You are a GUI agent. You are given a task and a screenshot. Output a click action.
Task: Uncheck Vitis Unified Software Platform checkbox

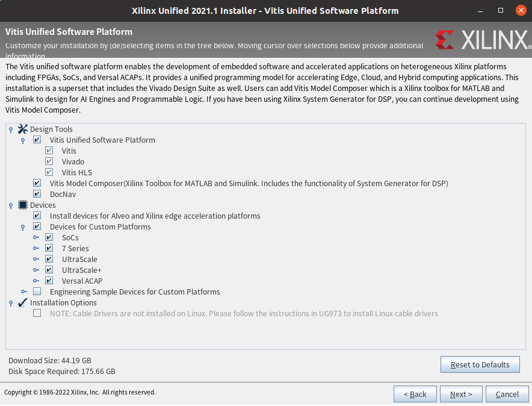(x=37, y=140)
